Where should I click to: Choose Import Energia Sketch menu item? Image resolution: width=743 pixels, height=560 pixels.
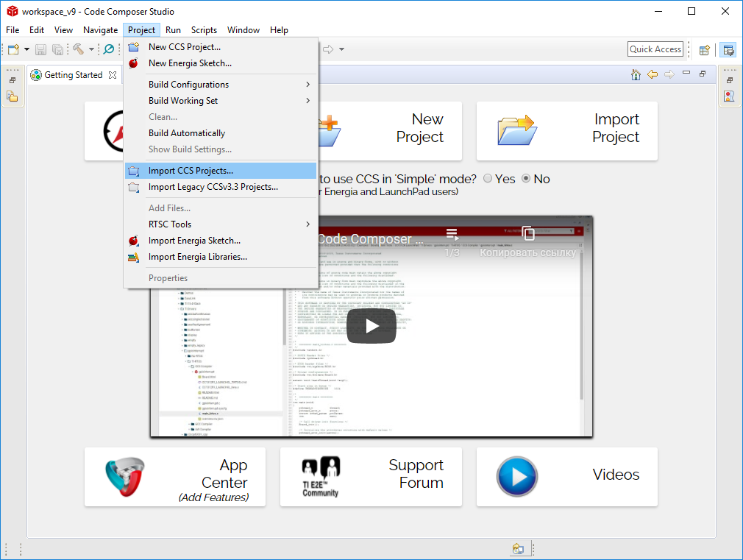(221, 241)
